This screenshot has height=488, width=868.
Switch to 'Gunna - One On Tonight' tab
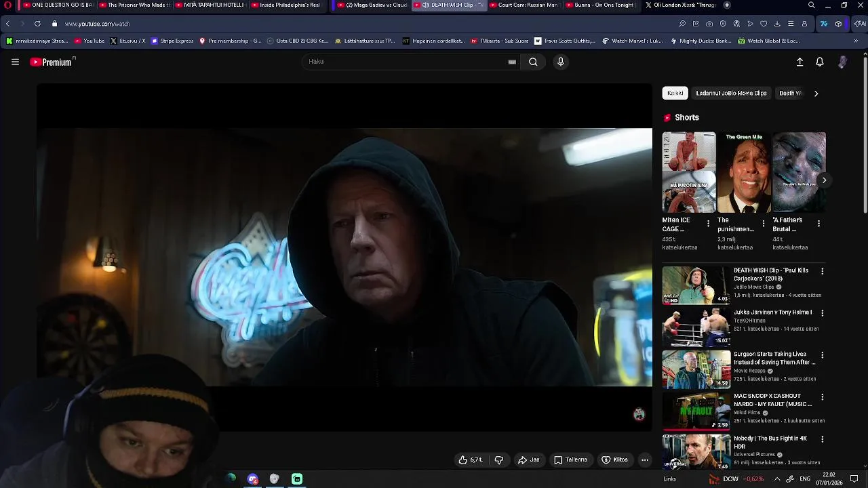[599, 5]
